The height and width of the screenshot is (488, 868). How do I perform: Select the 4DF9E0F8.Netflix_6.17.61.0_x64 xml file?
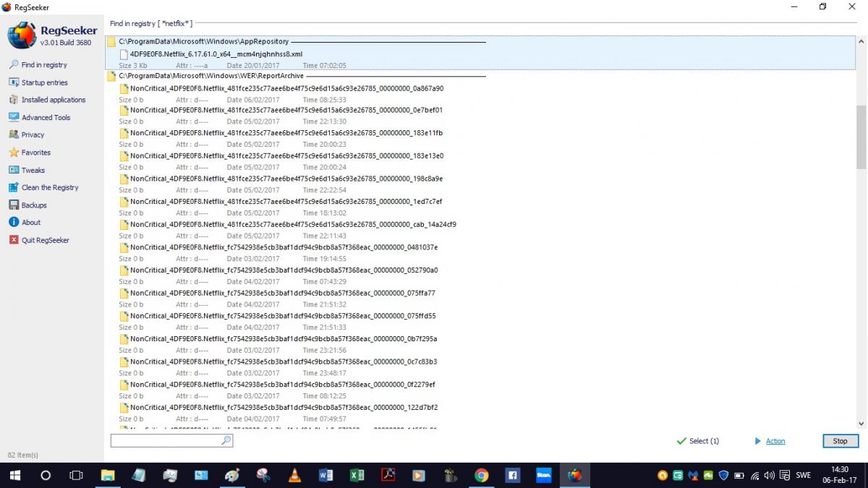(x=216, y=53)
